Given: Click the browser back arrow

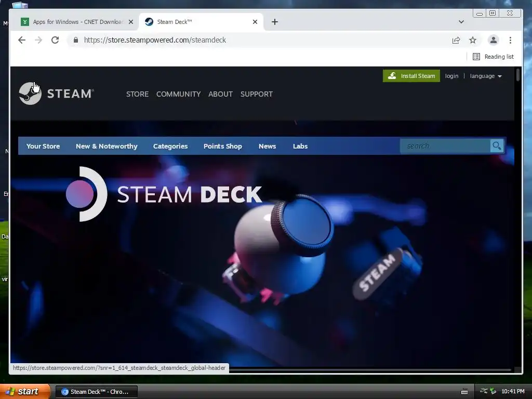Looking at the screenshot, I should (22, 40).
